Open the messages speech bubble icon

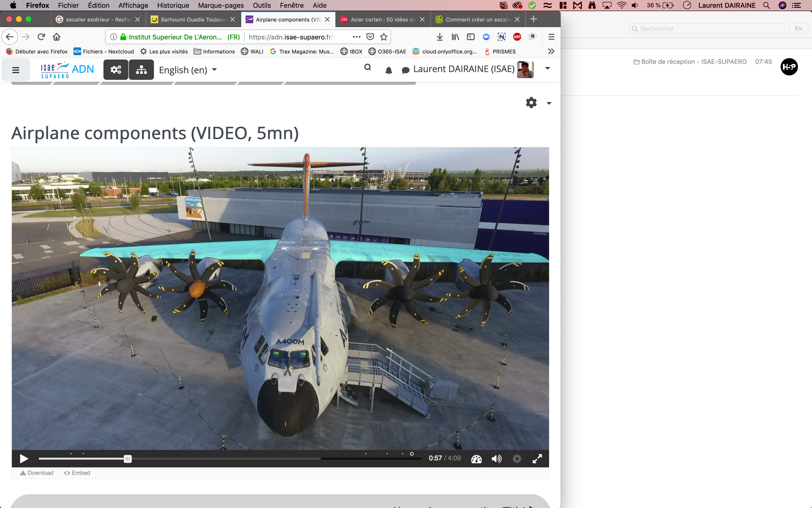tap(405, 70)
